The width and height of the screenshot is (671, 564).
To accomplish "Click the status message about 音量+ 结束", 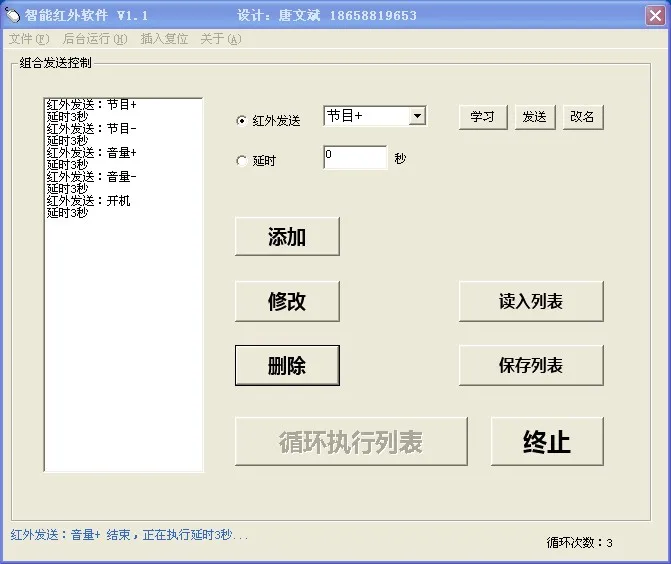I will (x=129, y=535).
